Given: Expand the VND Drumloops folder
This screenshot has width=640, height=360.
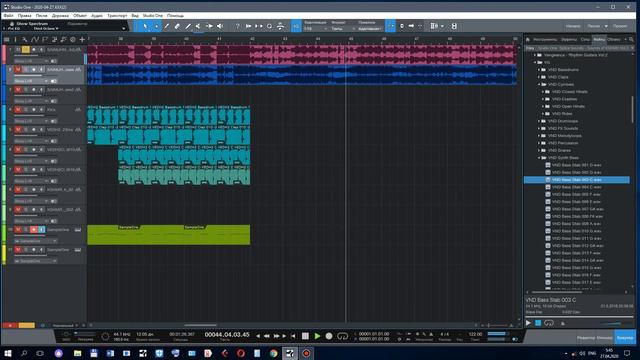Looking at the screenshot, I should [539, 121].
